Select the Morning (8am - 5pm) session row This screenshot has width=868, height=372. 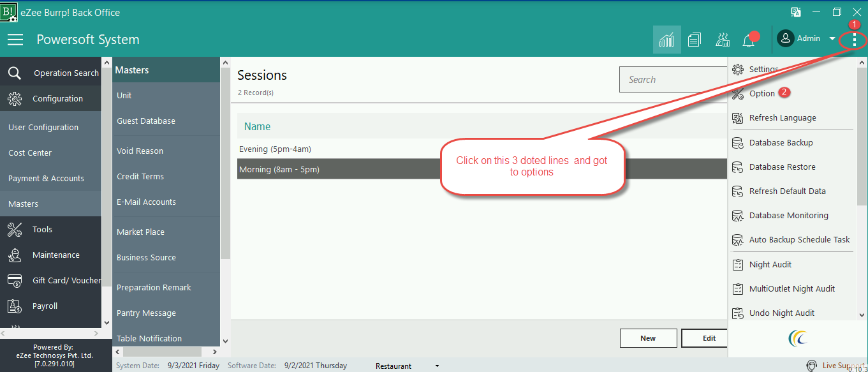[482, 169]
